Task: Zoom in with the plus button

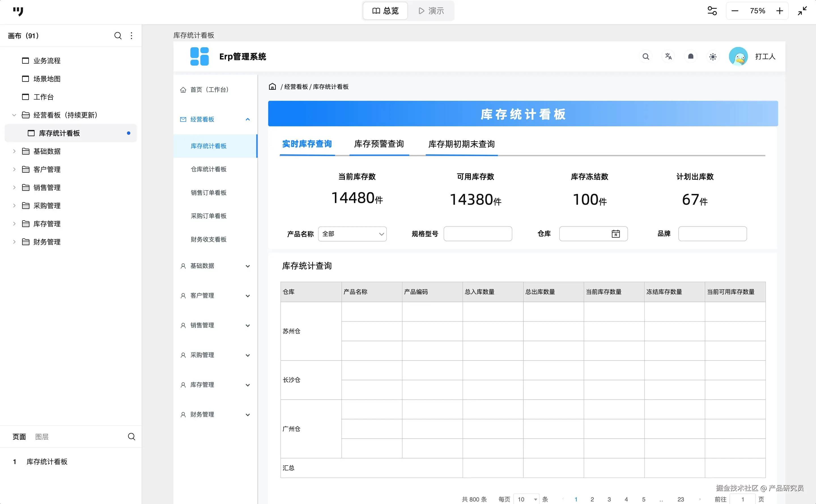Action: (x=779, y=11)
